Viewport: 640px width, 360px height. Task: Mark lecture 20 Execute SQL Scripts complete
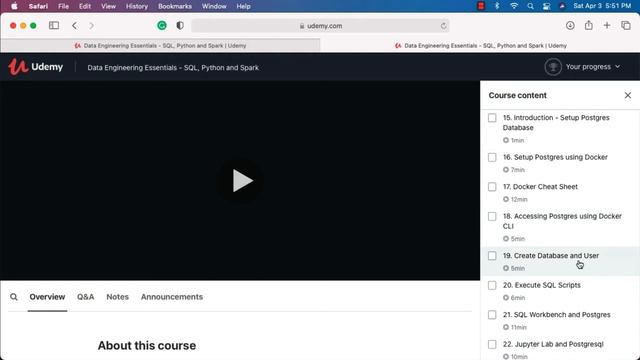pos(492,285)
